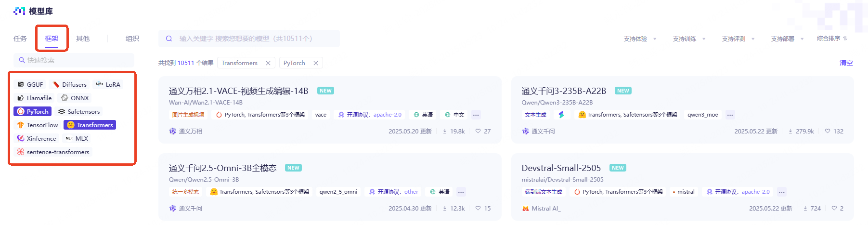The image size is (868, 225).
Task: Switch to the 组织 tab
Action: click(x=132, y=39)
